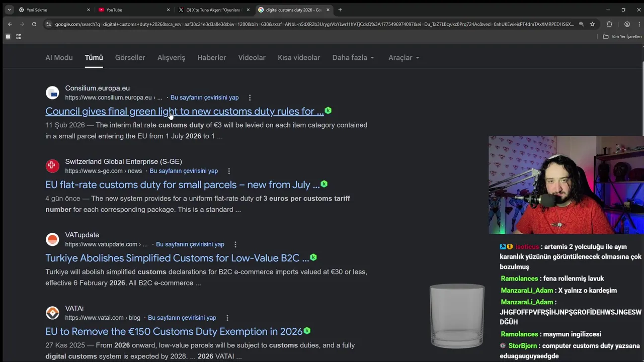Click the VATAi site favicon
This screenshot has height=362, width=644.
coord(52,313)
